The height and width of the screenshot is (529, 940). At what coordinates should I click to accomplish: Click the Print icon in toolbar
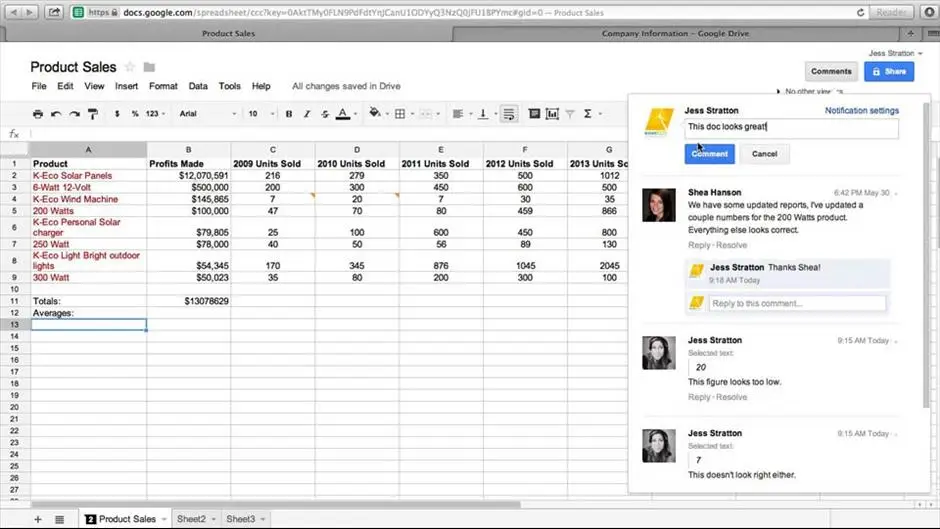38,113
